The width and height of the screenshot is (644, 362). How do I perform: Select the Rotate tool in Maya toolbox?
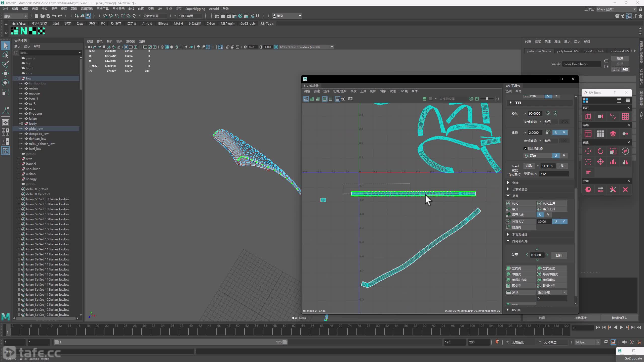pos(6,83)
